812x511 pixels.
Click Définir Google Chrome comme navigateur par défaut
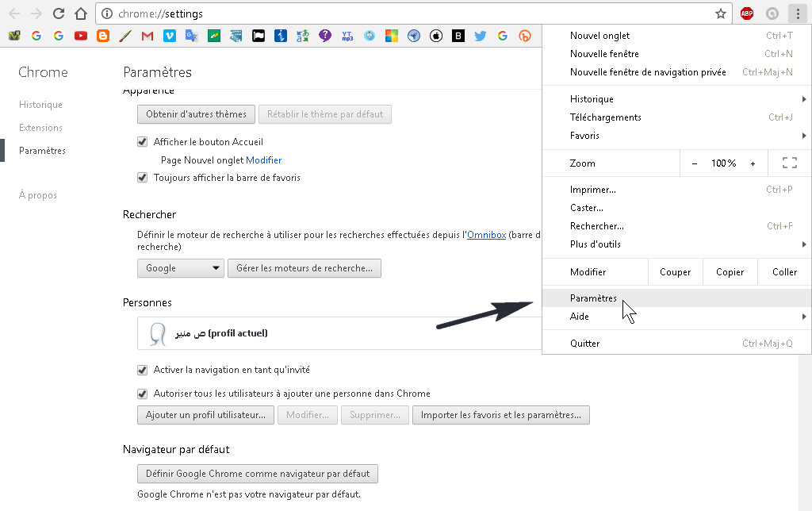pyautogui.click(x=258, y=473)
